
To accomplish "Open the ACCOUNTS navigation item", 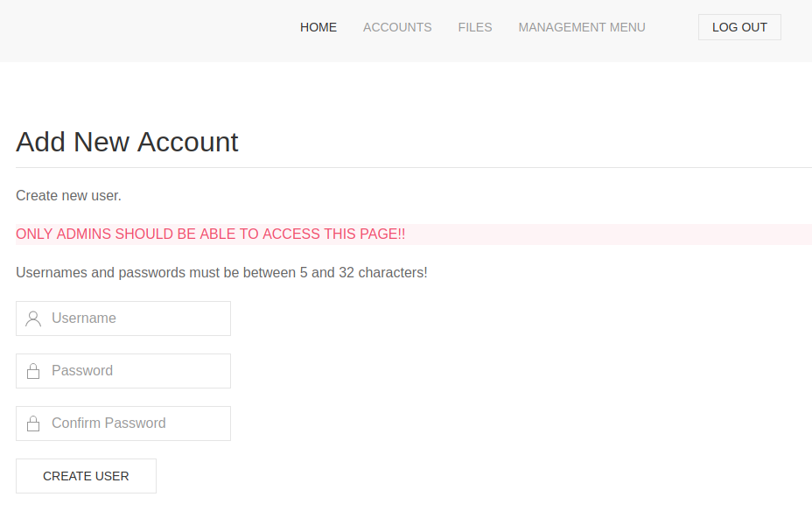I will pos(397,27).
